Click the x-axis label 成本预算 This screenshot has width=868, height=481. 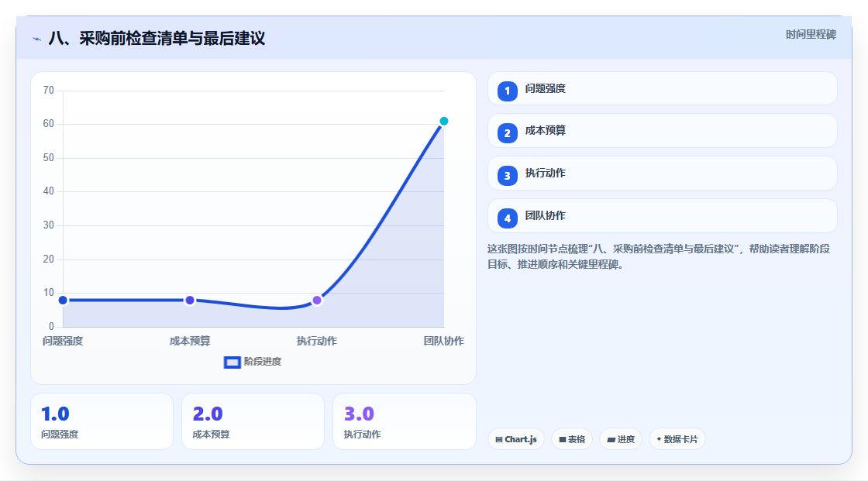click(x=190, y=342)
